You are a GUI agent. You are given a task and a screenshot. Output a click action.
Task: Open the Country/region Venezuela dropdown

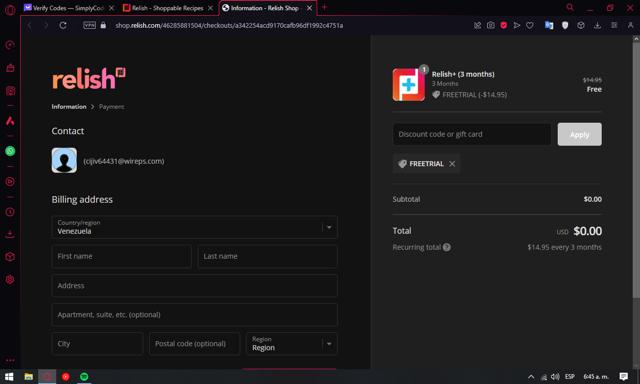195,227
